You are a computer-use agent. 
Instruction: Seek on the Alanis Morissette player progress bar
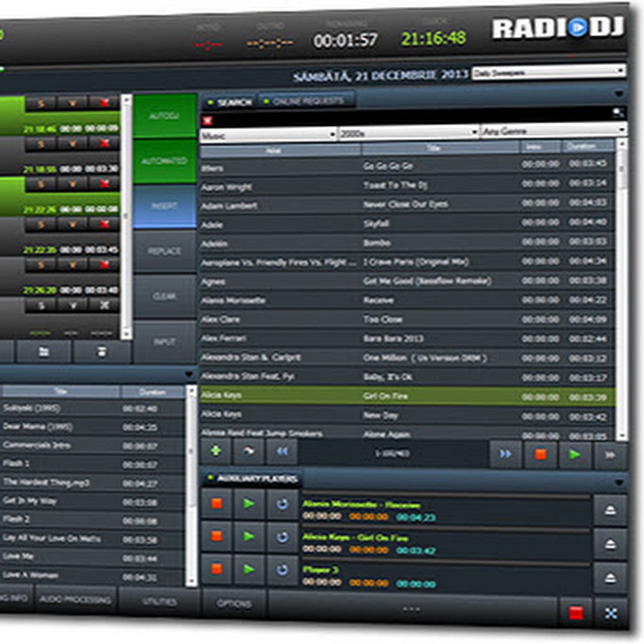[446, 495]
